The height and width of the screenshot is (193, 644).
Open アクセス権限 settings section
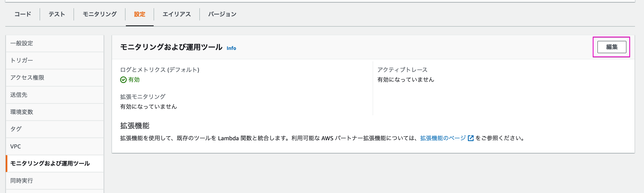(x=28, y=78)
